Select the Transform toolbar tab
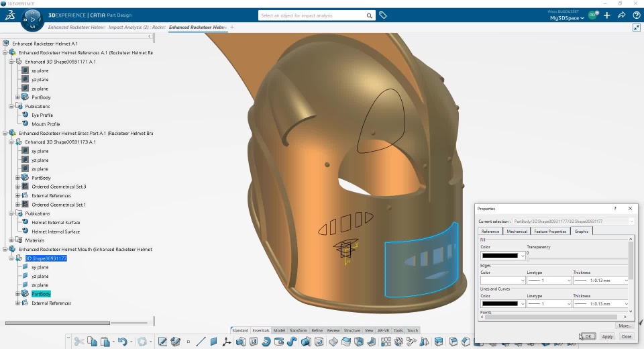Viewport: 644px width, 349px height. [298, 330]
